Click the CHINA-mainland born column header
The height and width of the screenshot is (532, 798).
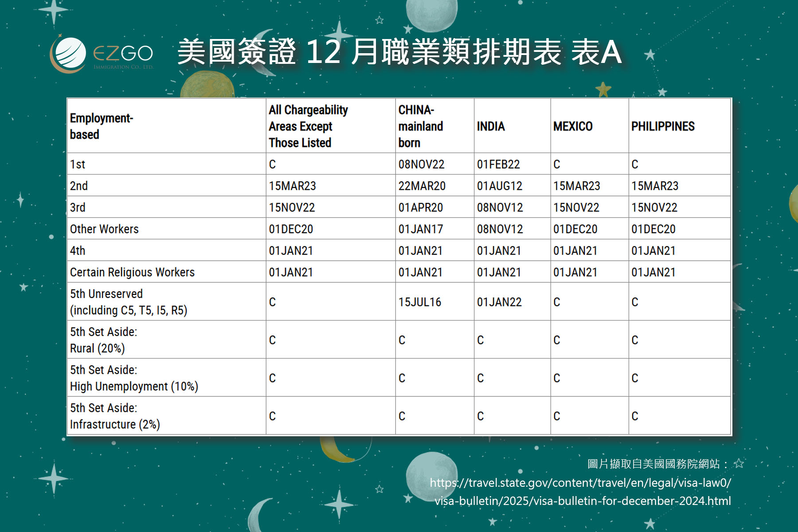tap(420, 126)
